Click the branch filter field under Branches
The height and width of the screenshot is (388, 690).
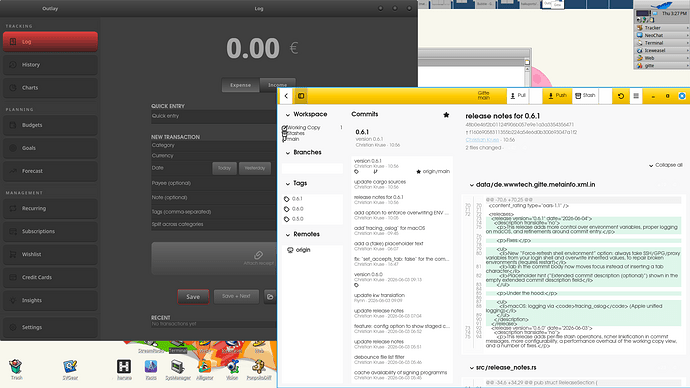[x=312, y=168]
